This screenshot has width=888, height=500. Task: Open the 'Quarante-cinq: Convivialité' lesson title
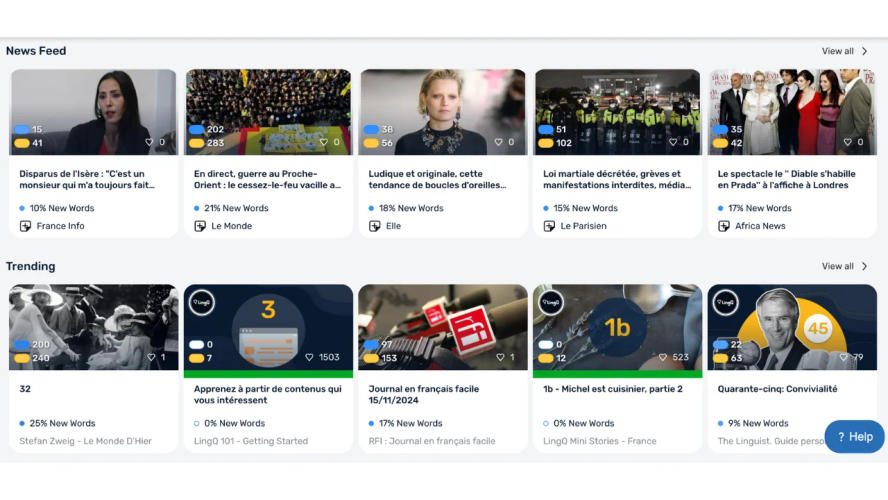777,389
